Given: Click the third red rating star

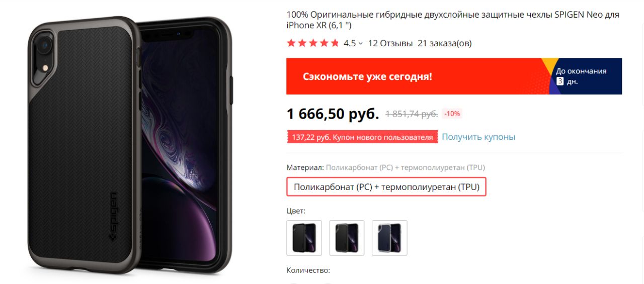Looking at the screenshot, I should pos(313,43).
